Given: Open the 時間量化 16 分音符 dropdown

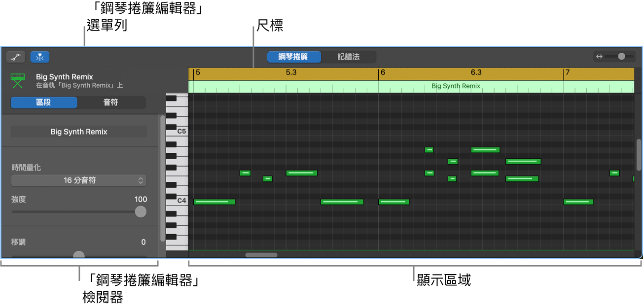Looking at the screenshot, I should click(78, 180).
